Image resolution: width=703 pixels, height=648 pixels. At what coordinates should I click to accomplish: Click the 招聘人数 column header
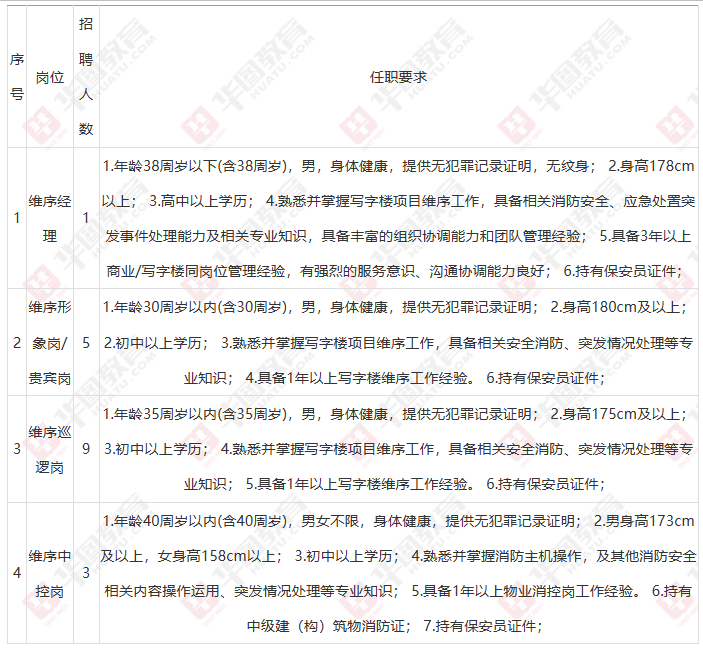coord(86,77)
